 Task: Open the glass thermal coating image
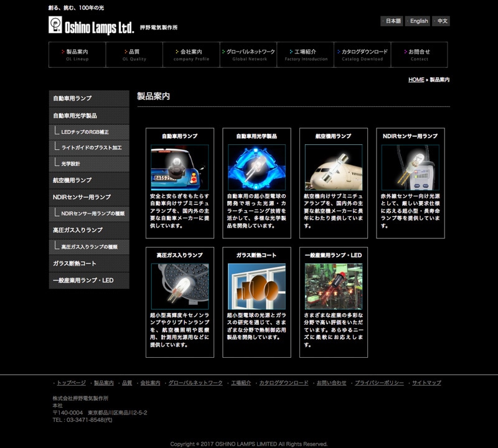pos(256,286)
